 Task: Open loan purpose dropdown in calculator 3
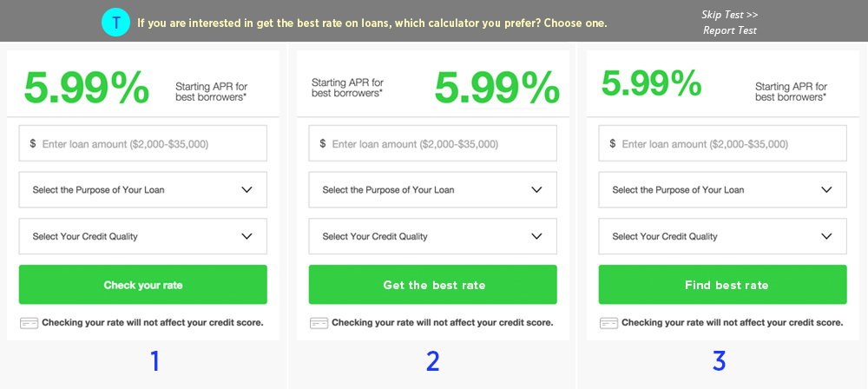point(723,189)
